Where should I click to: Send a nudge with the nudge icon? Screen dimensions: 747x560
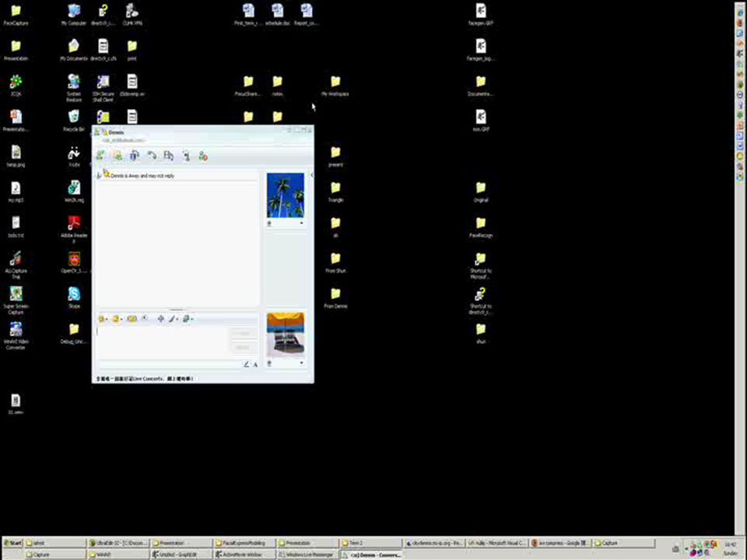[132, 319]
